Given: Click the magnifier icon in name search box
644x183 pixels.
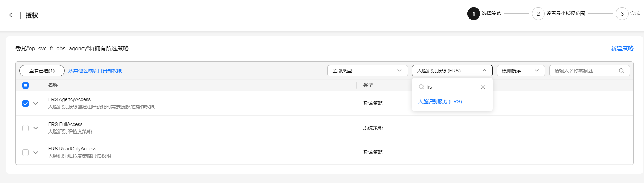Looking at the screenshot, I should [x=621, y=71].
